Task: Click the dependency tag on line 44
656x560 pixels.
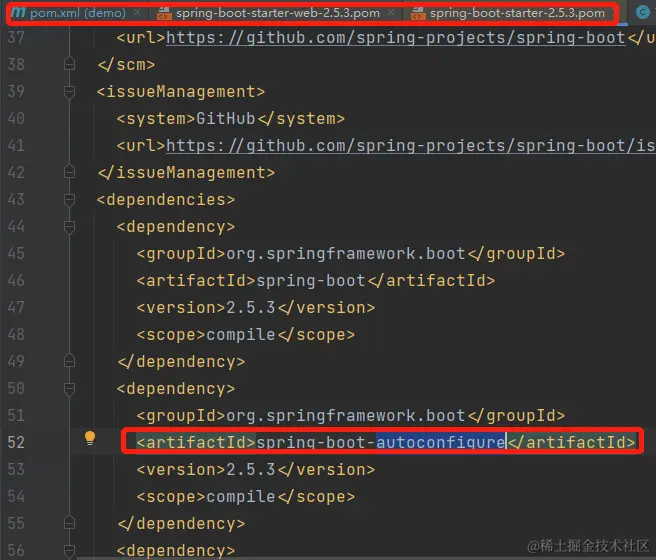Action: (176, 227)
